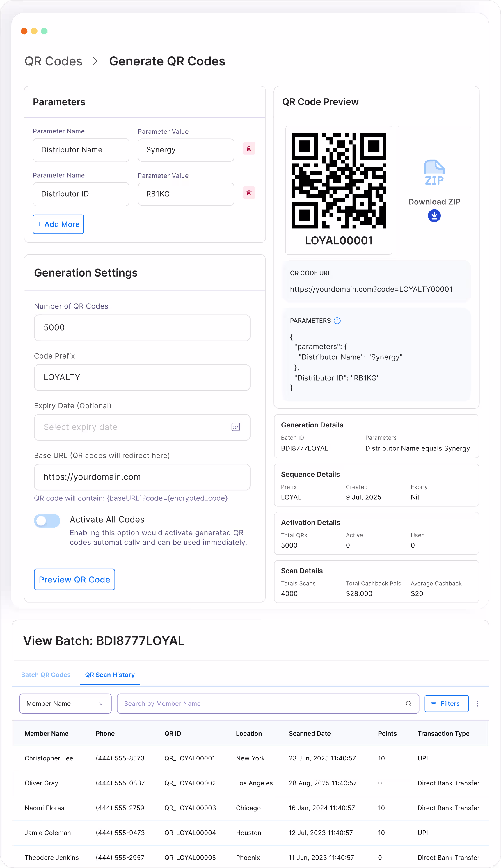The height and width of the screenshot is (868, 501).
Task: Click the Select expiry date field
Action: click(142, 427)
